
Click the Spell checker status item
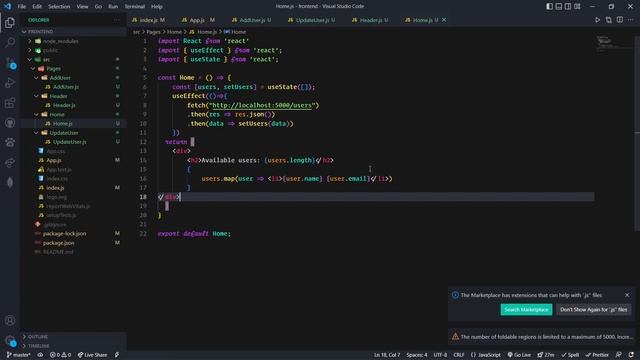[x=570, y=355]
